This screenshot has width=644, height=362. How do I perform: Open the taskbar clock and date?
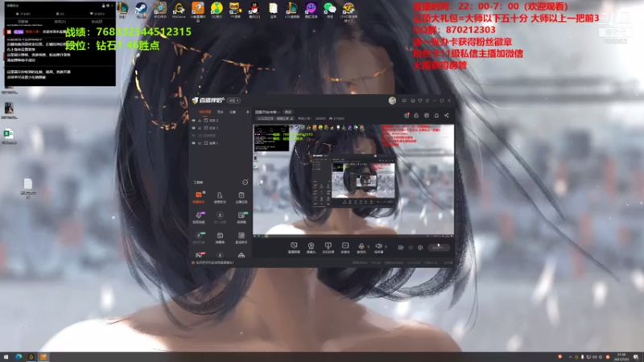tap(621, 357)
